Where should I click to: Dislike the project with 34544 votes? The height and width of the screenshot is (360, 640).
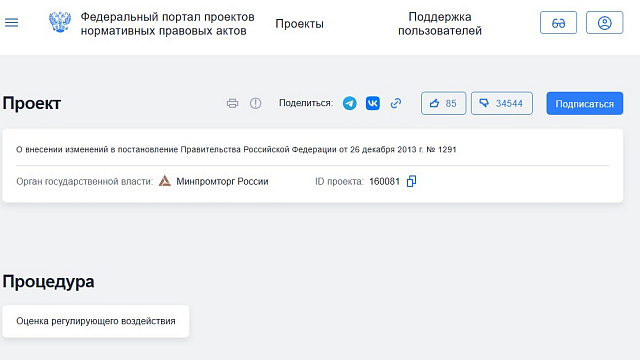coord(502,103)
